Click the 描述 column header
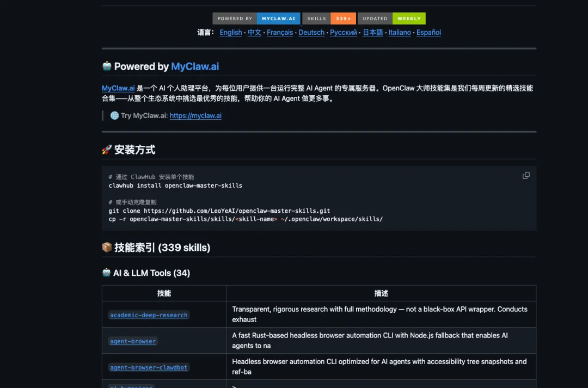Viewport: 588px width, 388px height. 381,293
